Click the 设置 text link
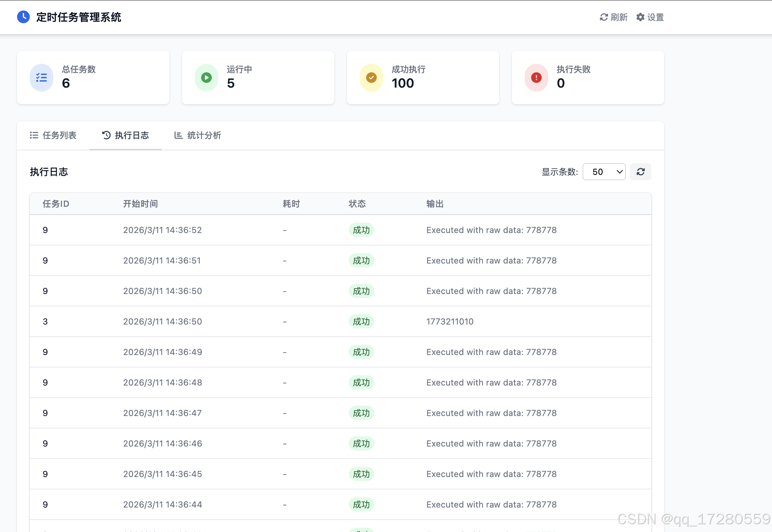 coord(656,17)
